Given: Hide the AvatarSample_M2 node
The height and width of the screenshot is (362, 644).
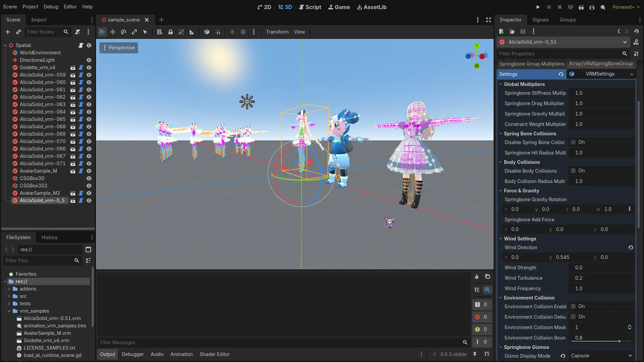Looking at the screenshot, I should point(89,193).
